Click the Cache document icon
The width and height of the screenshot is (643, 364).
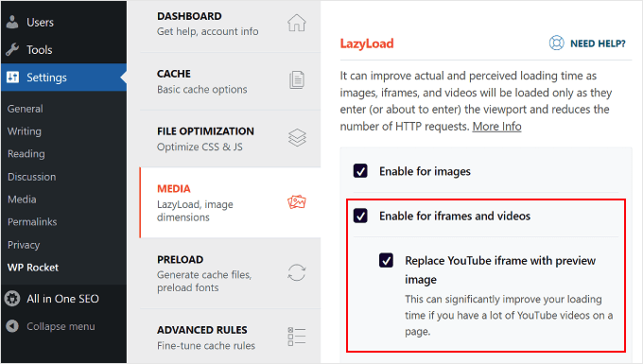297,80
